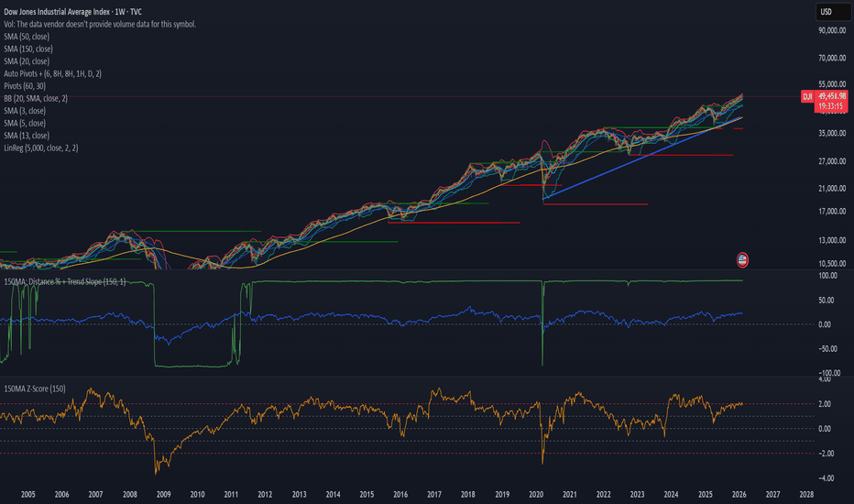The height and width of the screenshot is (504, 854).
Task: Select the BB (20, SMA, close, 2) legend
Action: pos(36,98)
